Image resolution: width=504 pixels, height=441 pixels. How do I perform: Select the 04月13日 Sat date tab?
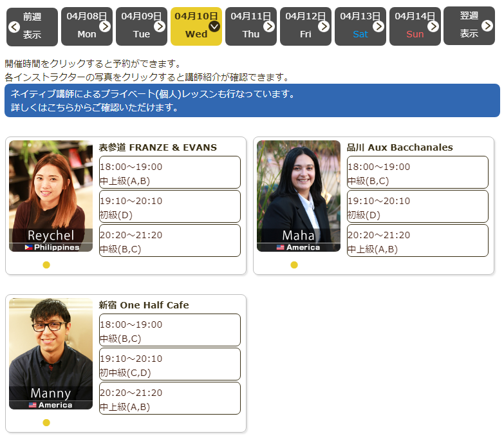pos(360,26)
